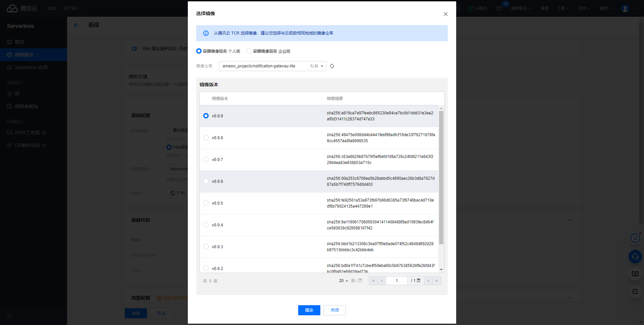Screen dimensions: 644x325
Task: Open the documentation book icon on right edge
Action: pos(635,274)
